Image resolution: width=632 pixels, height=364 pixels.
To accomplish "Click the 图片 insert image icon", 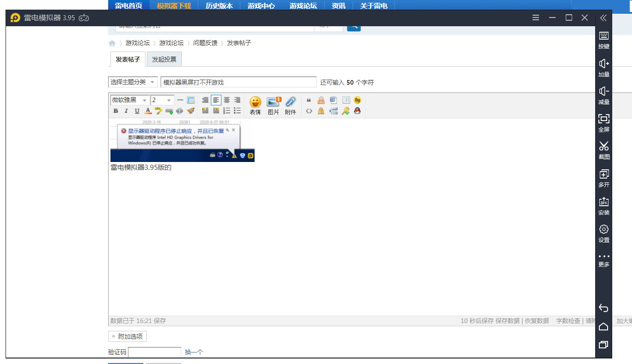I will pyautogui.click(x=273, y=103).
